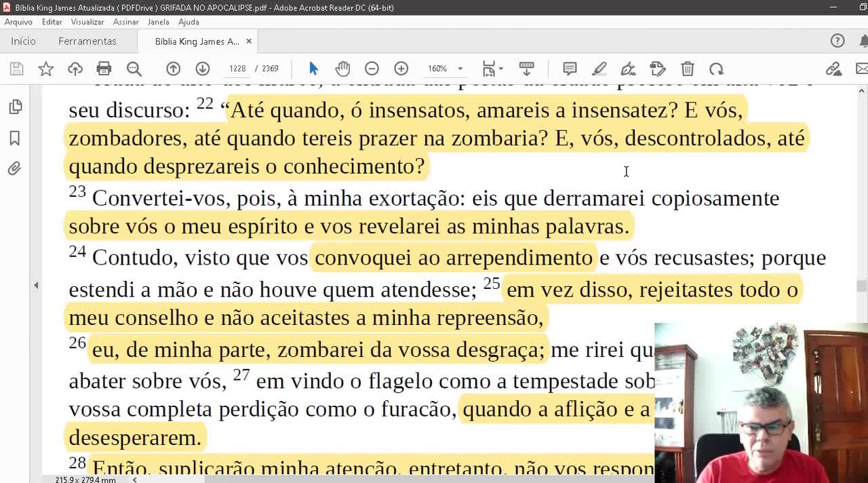The image size is (868, 483).
Task: Expand the page fit options arrow
Action: click(x=501, y=69)
